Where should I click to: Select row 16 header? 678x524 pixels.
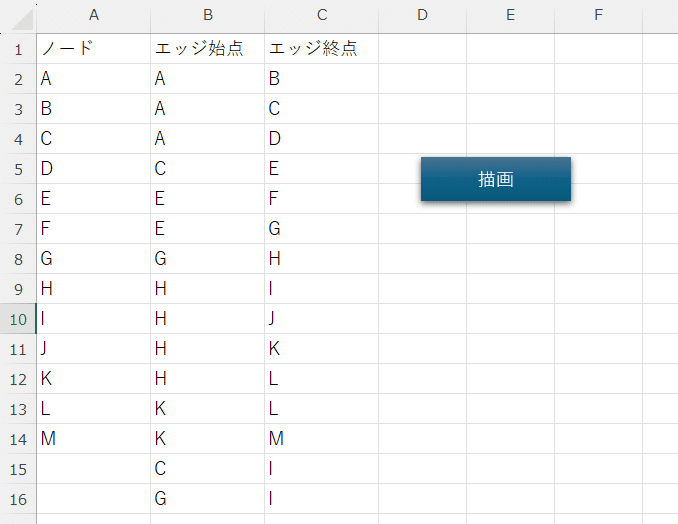18,499
